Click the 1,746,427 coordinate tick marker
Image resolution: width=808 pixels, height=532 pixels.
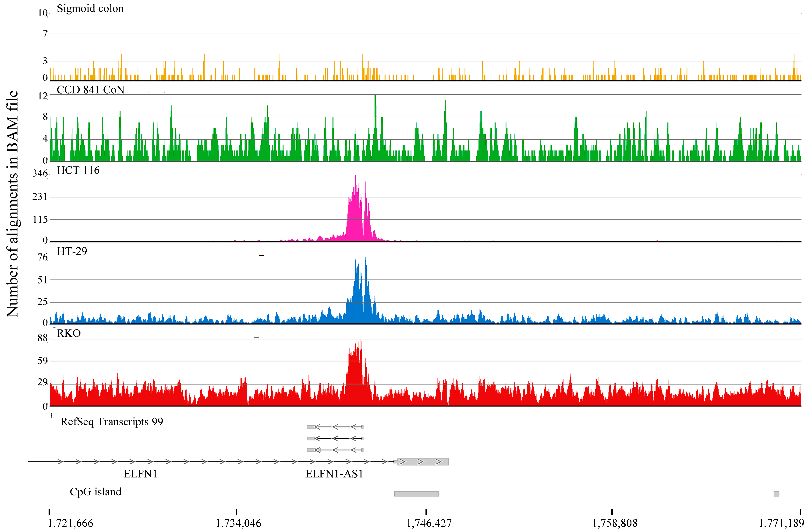coord(426,512)
